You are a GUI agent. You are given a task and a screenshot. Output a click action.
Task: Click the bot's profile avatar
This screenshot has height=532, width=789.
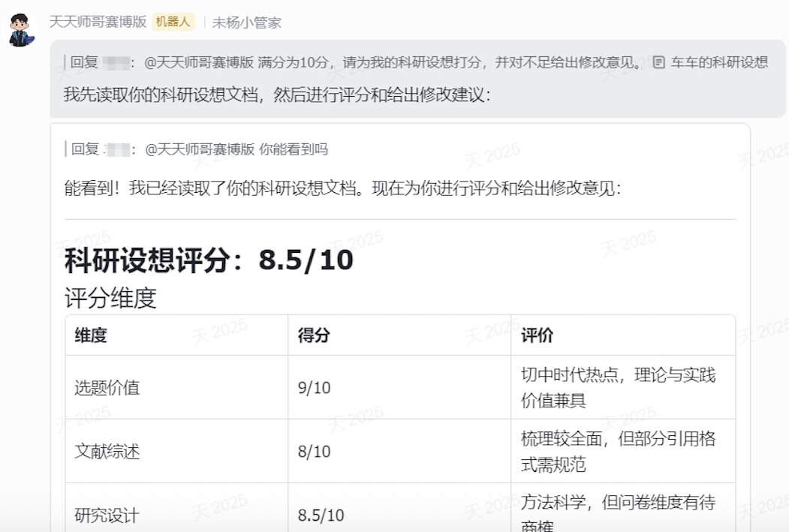tap(23, 30)
